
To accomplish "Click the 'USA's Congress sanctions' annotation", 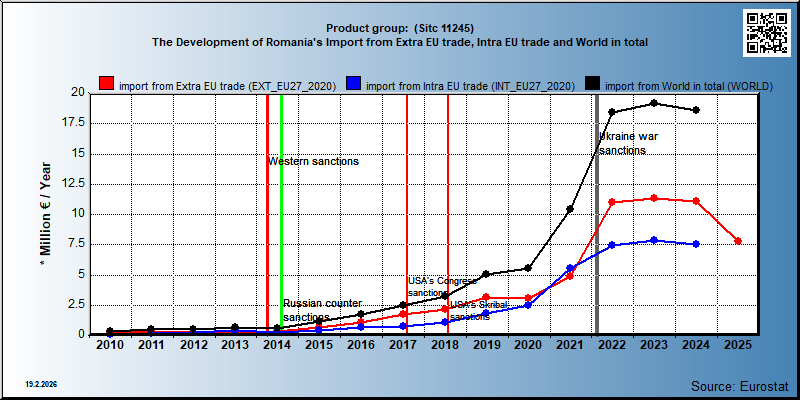I will pos(442,287).
